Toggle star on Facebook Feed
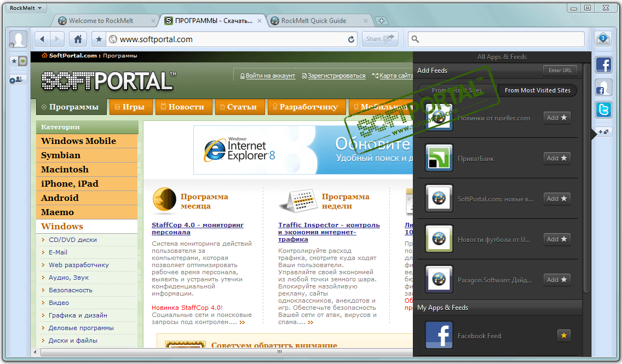 [x=564, y=336]
